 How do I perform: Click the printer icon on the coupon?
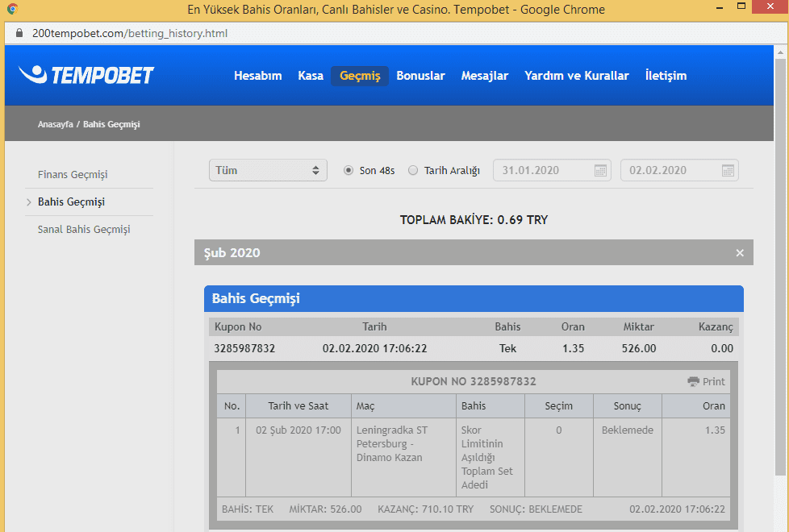pyautogui.click(x=693, y=381)
